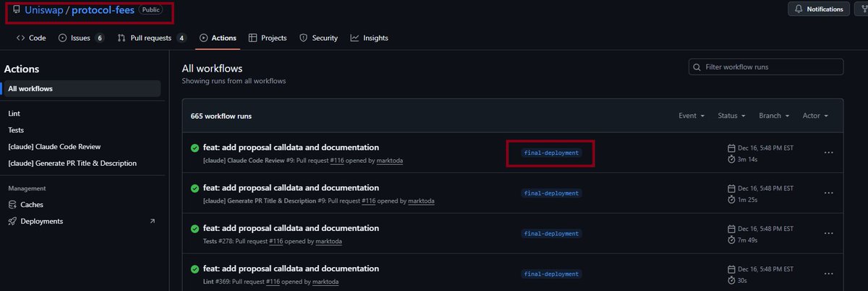The height and width of the screenshot is (291, 868).
Task: Open the three-dot menu for Claude Code Review run
Action: pos(829,153)
